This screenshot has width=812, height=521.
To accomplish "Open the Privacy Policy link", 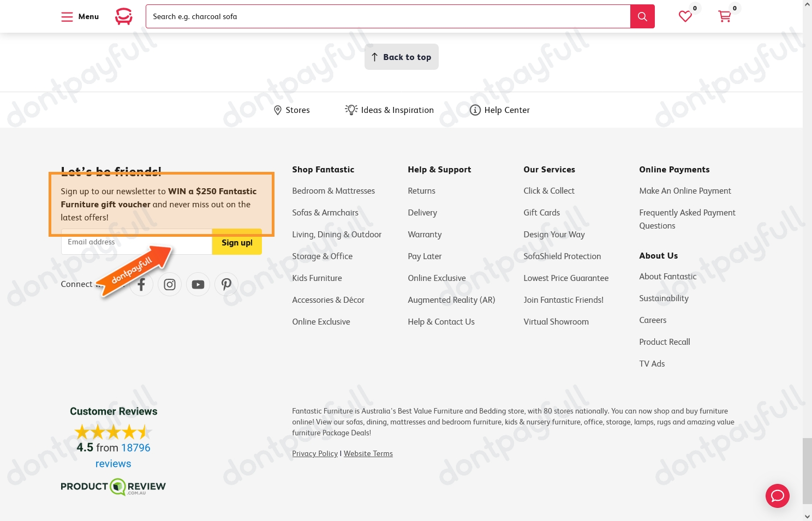I will 315,453.
